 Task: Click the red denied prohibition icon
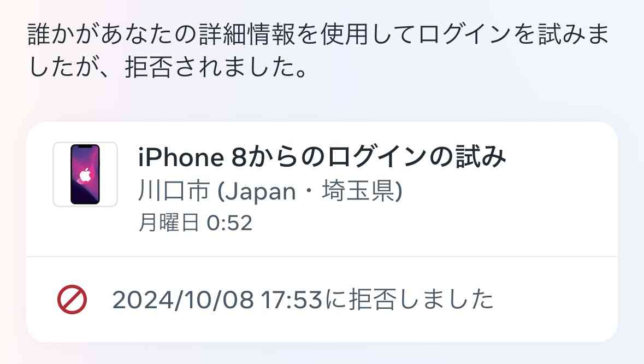click(72, 300)
